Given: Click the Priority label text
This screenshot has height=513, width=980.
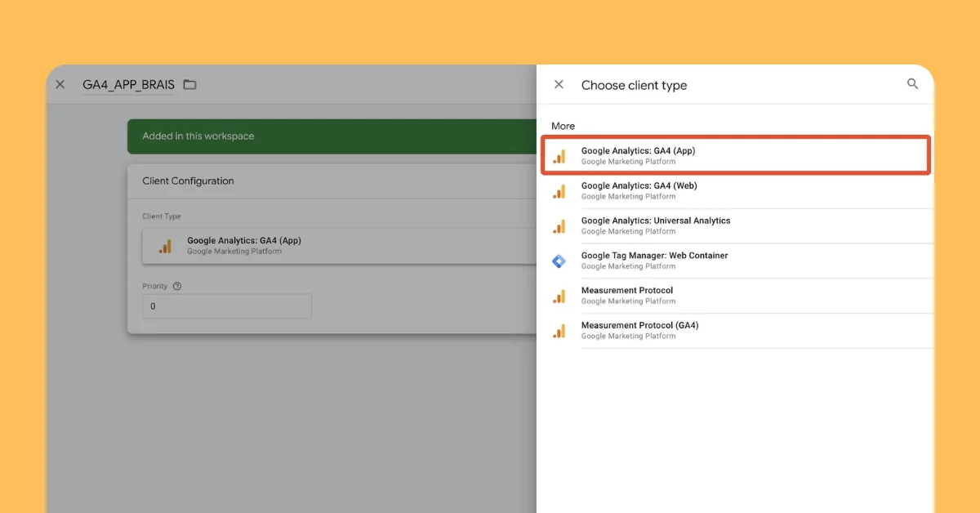Looking at the screenshot, I should coord(155,286).
